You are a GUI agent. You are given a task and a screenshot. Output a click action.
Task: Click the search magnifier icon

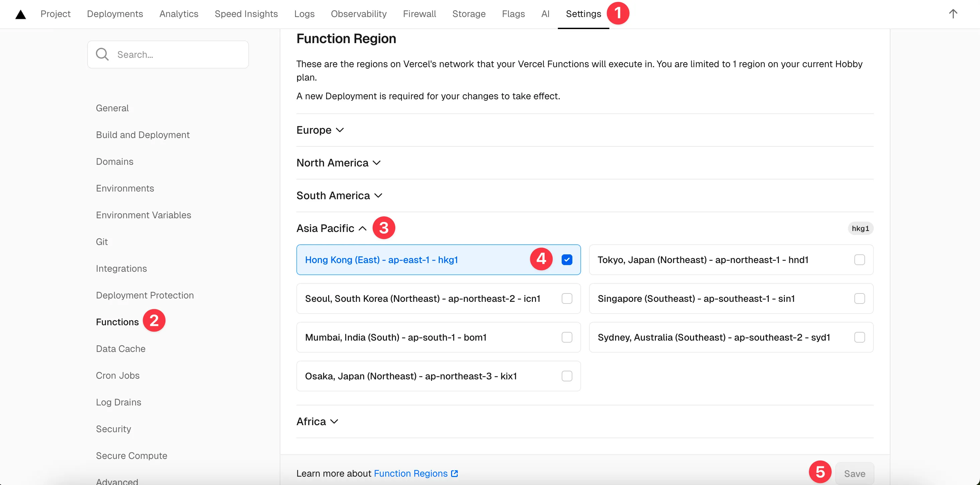[102, 54]
